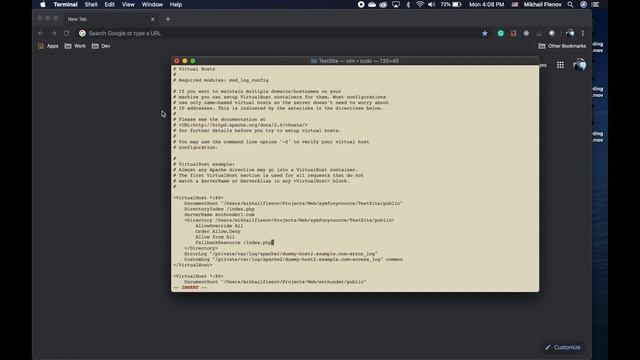The height and width of the screenshot is (360, 640).
Task: Open the Window menu
Action: point(152,4)
